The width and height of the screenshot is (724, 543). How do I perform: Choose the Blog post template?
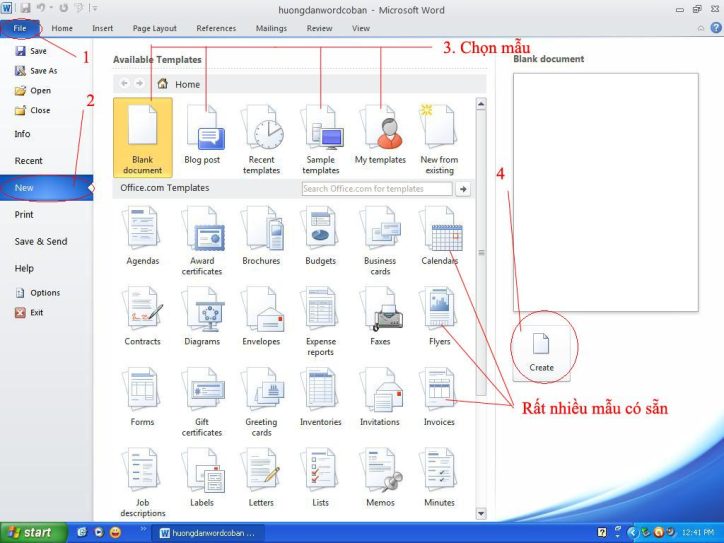202,135
